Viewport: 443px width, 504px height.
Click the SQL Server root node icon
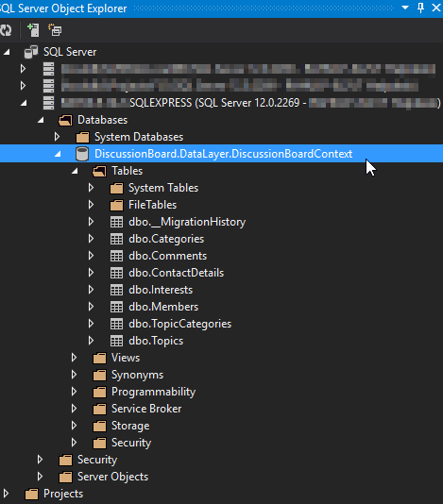31,52
